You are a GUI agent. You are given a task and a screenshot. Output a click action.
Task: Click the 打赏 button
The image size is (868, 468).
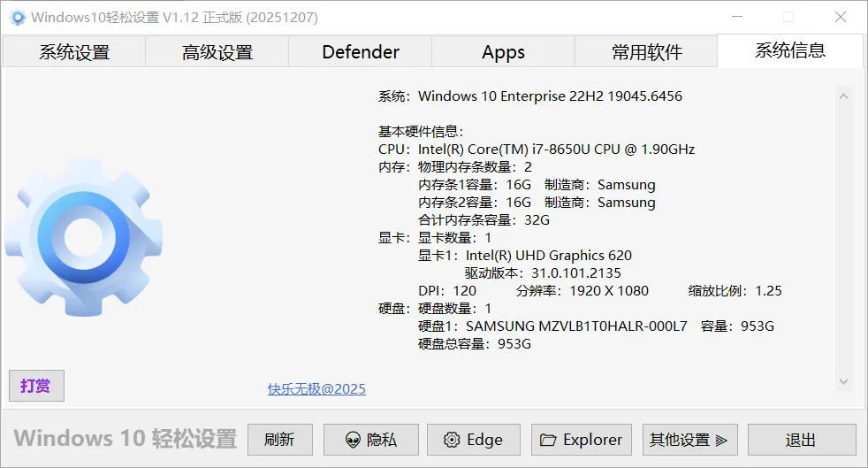pyautogui.click(x=36, y=386)
